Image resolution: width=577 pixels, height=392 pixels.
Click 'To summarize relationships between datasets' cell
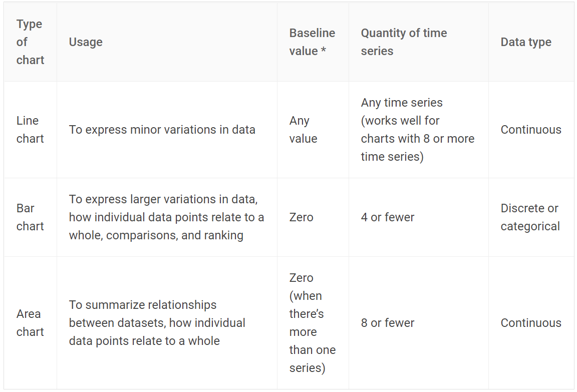pyautogui.click(x=167, y=322)
